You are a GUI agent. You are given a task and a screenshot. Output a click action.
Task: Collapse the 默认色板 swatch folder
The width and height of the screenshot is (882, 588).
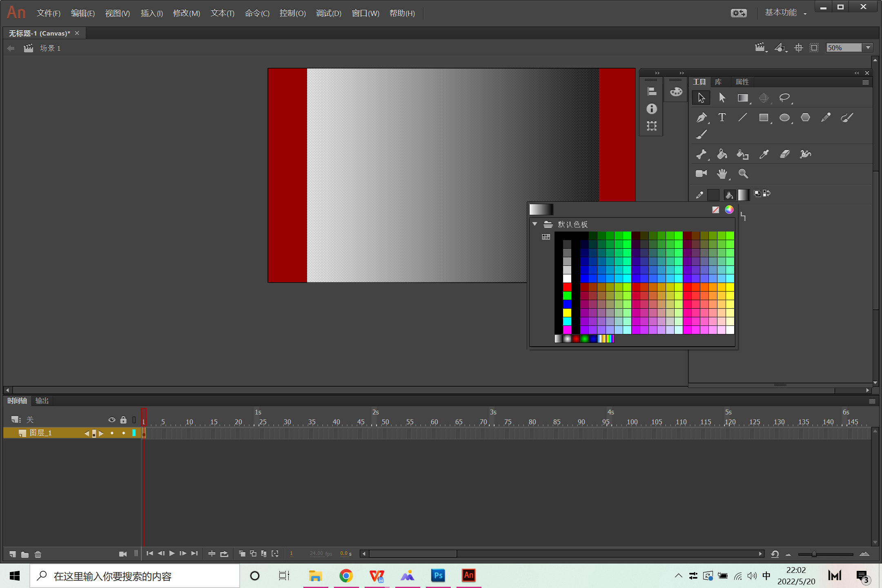click(x=535, y=224)
